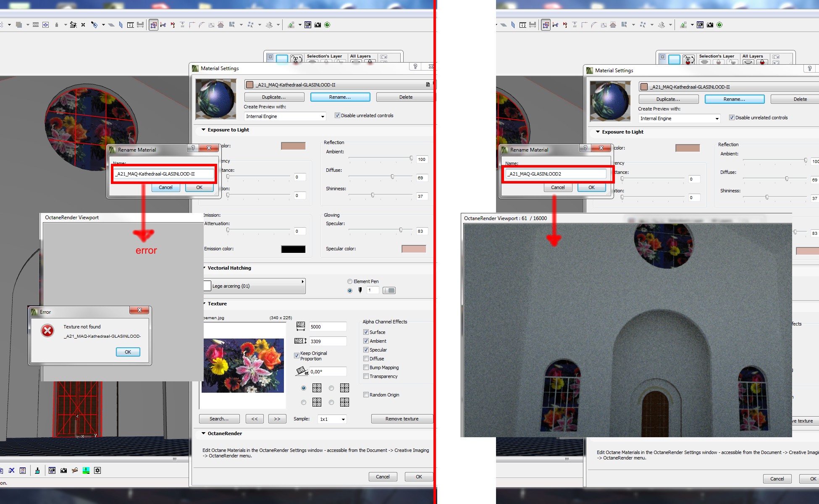Click the red lock icon under All Layers, right screenshot

tap(762, 61)
